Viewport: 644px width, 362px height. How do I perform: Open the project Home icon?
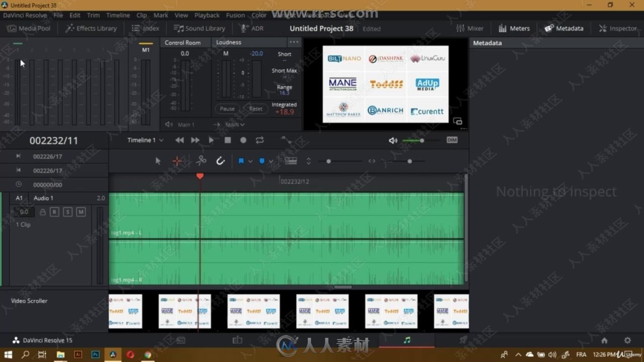click(x=604, y=340)
